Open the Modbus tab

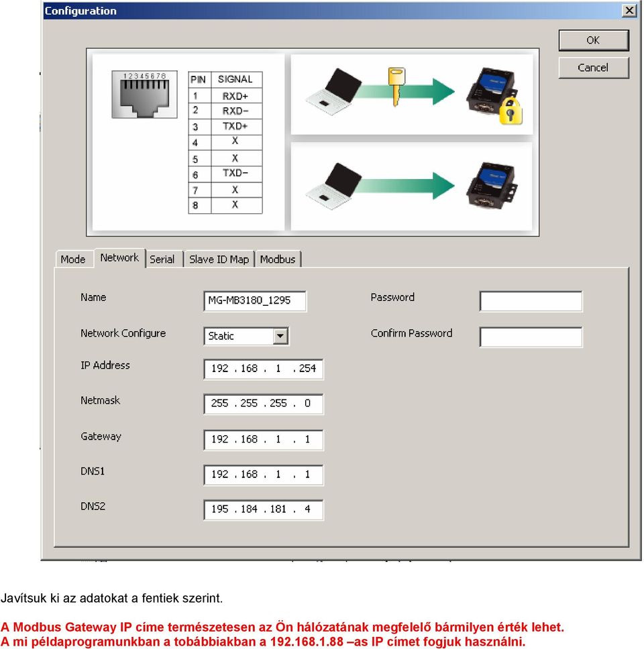pyautogui.click(x=278, y=259)
